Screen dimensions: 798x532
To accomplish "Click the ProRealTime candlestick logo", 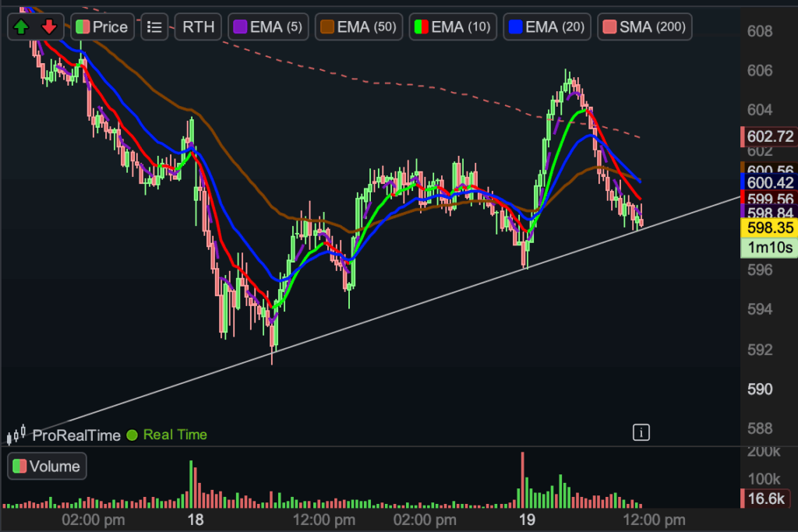I will (17, 434).
